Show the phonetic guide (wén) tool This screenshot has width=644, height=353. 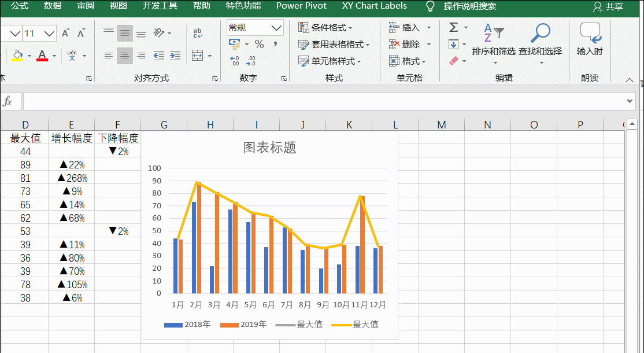point(72,56)
